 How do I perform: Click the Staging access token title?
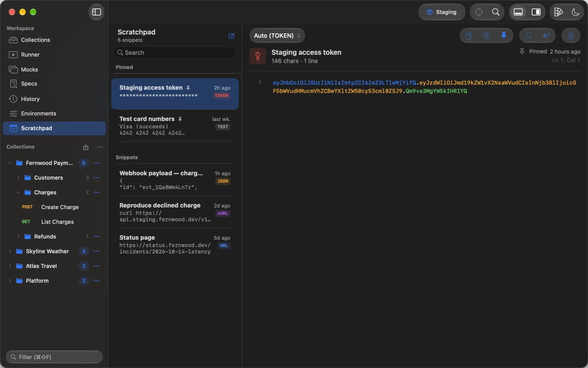click(306, 52)
